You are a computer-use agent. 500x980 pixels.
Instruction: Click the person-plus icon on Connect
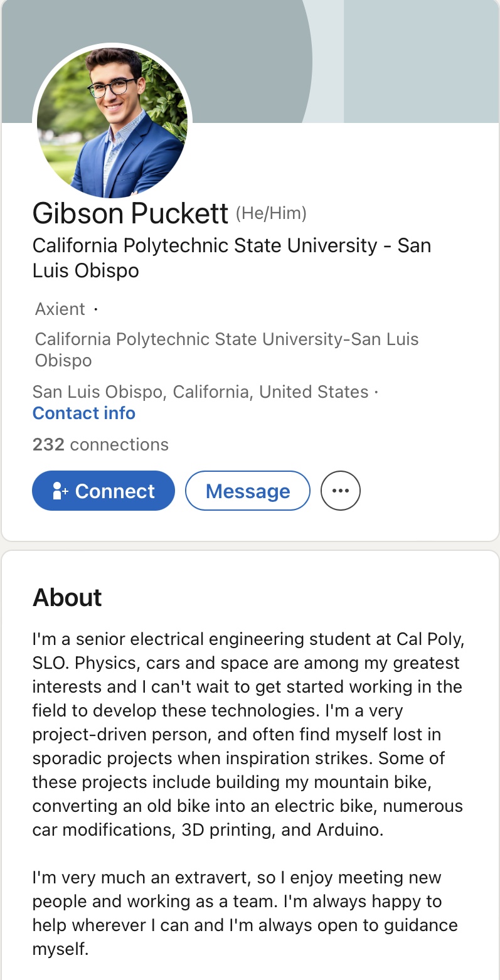tap(60, 491)
